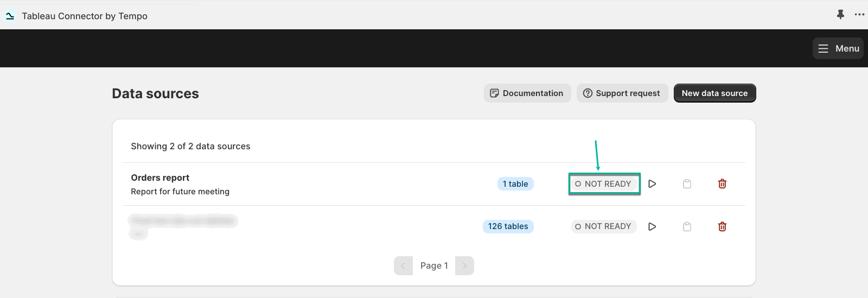Open the blurred data source name entry
Screen dimensions: 868x298
click(183, 221)
